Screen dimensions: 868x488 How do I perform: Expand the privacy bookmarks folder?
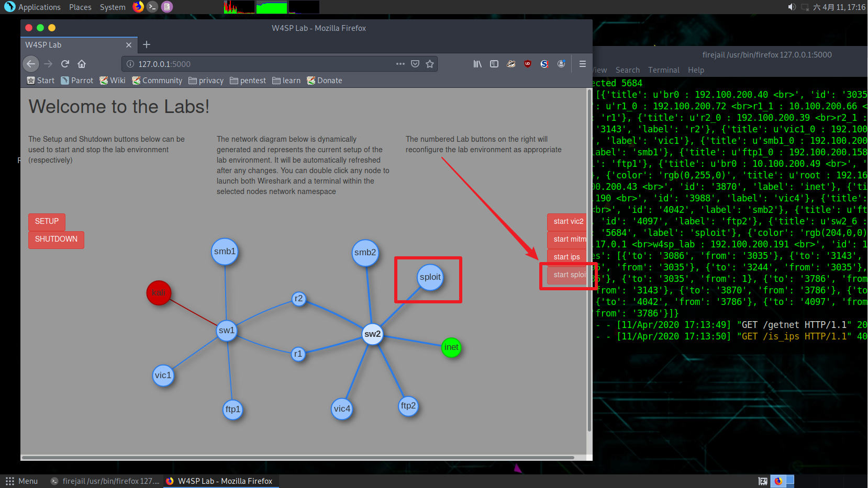[206, 81]
